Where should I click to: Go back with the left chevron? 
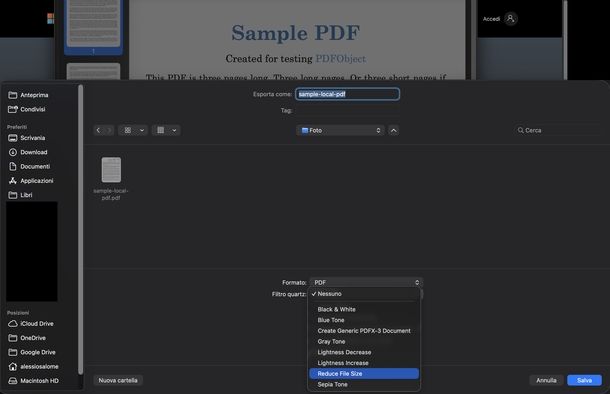click(x=98, y=130)
